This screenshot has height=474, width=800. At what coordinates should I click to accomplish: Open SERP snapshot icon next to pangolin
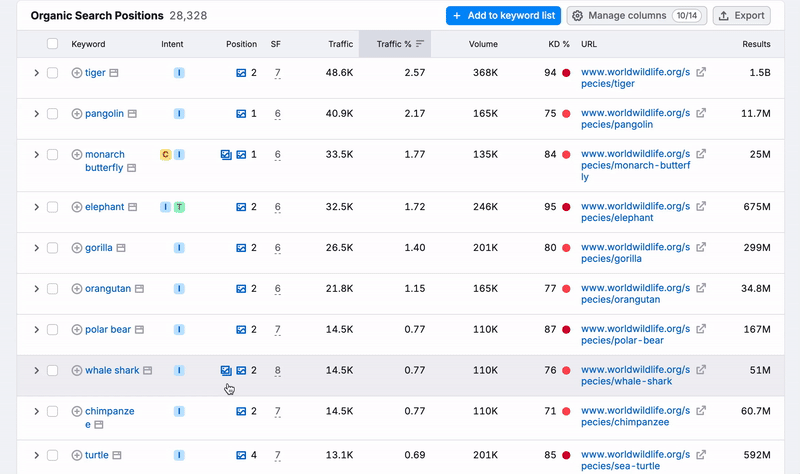click(133, 114)
